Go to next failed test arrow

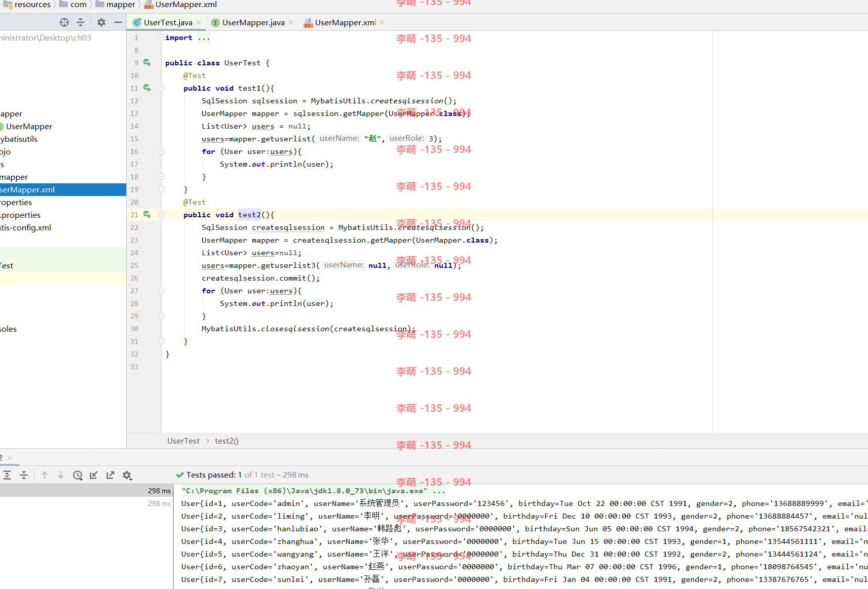(61, 475)
